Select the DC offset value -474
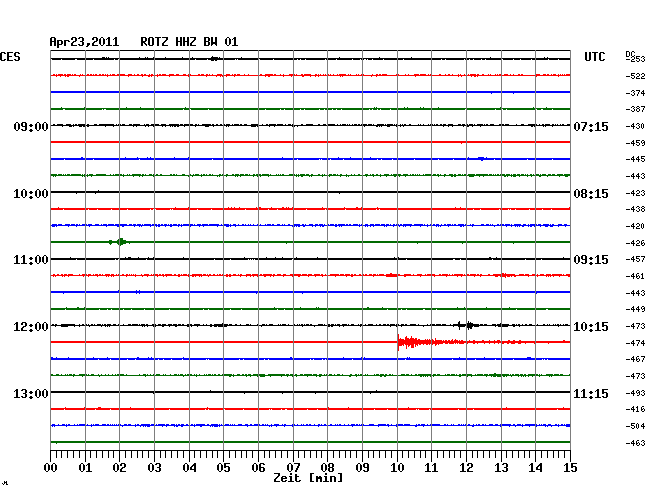Viewport: 650px width, 494px height. pyautogui.click(x=635, y=343)
